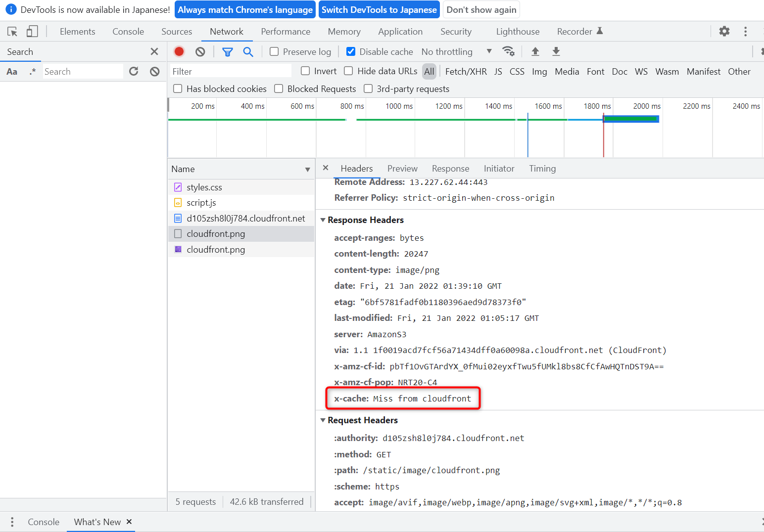
Task: Uncheck Disable cache checkbox
Action: coord(351,51)
